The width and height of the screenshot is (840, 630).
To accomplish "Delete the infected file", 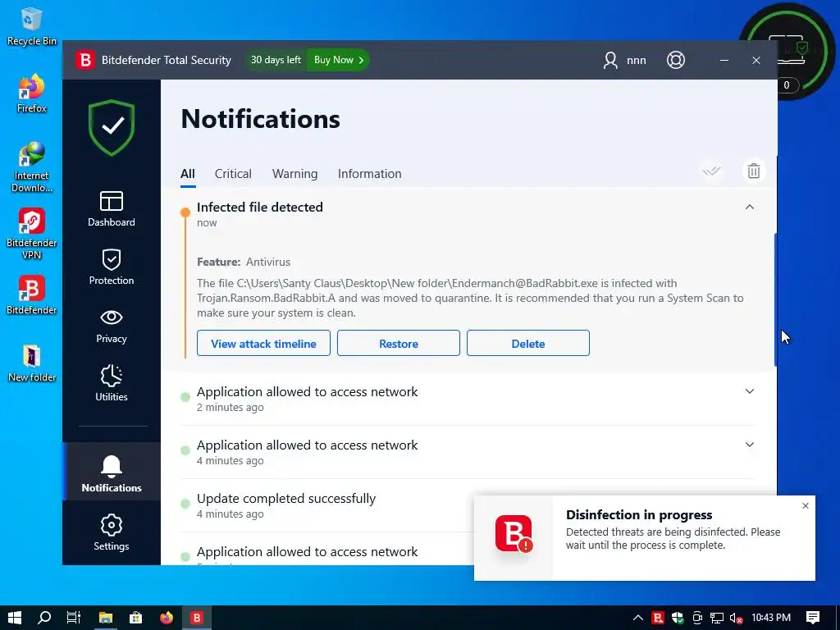I will click(x=528, y=343).
